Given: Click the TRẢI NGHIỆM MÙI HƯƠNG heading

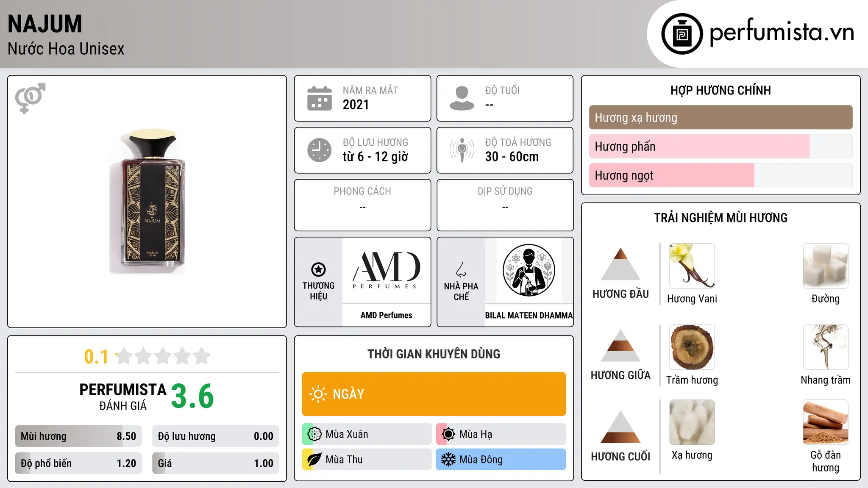Looking at the screenshot, I should pyautogui.click(x=721, y=218).
